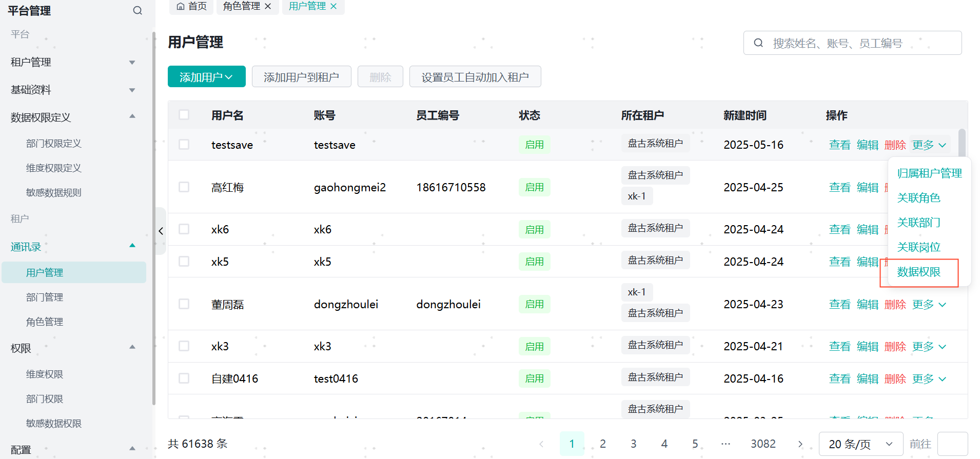
Task: Open the 更多 dropdown for testsave
Action: (929, 145)
